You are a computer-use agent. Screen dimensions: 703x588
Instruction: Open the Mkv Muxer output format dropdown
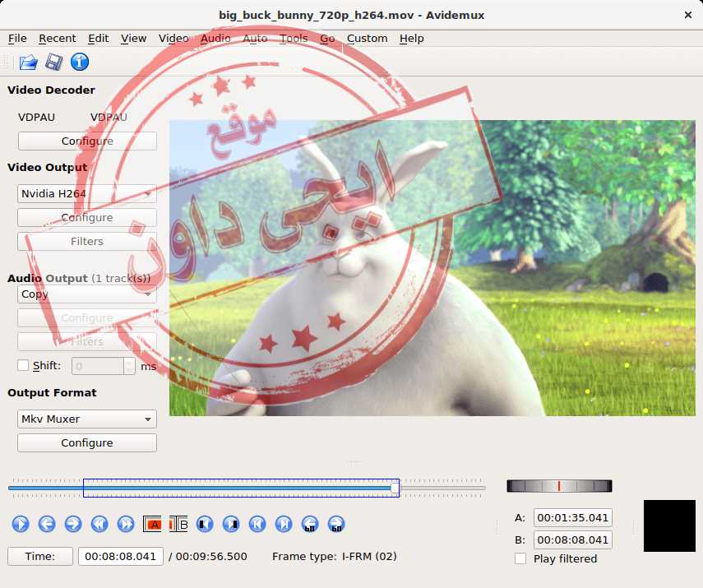pyautogui.click(x=87, y=419)
